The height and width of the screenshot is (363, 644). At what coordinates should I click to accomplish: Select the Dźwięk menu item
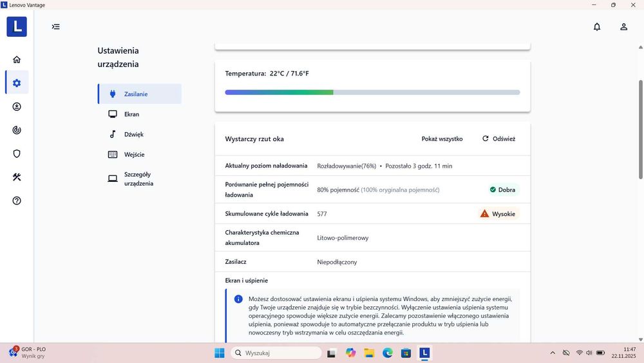click(x=140, y=134)
